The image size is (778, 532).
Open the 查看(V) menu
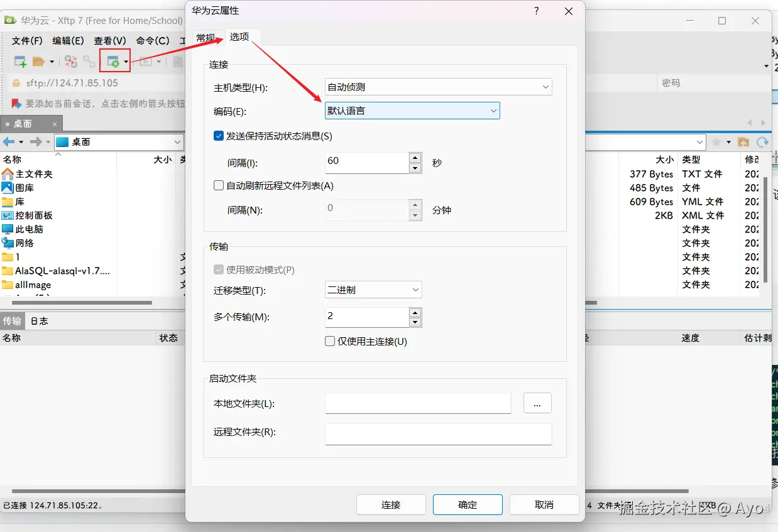tap(110, 41)
